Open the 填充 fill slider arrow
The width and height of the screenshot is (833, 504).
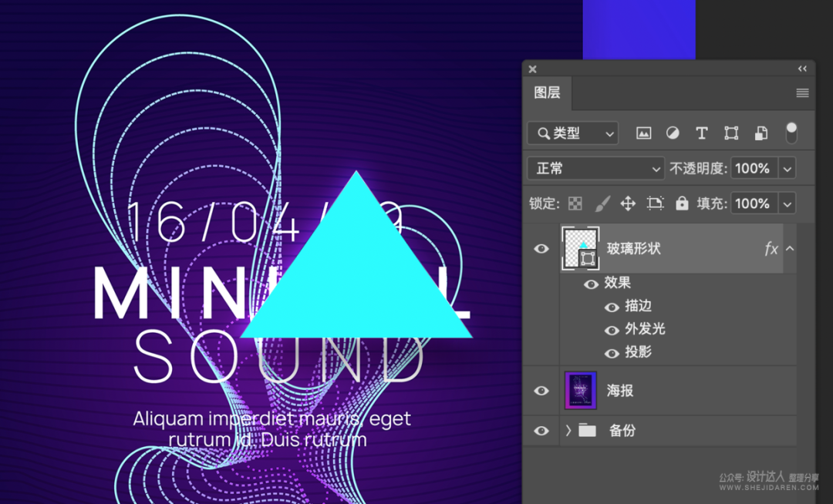[x=787, y=203]
